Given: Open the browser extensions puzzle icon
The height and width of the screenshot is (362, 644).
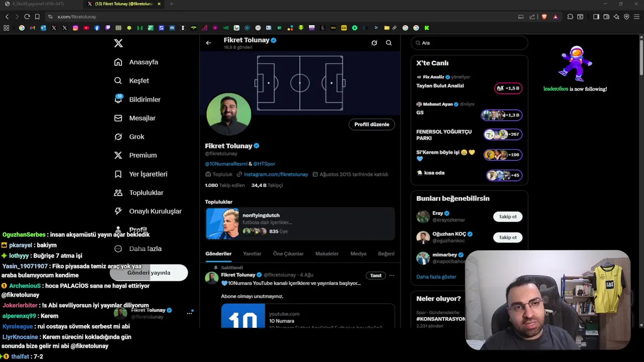Looking at the screenshot, I should click(570, 17).
